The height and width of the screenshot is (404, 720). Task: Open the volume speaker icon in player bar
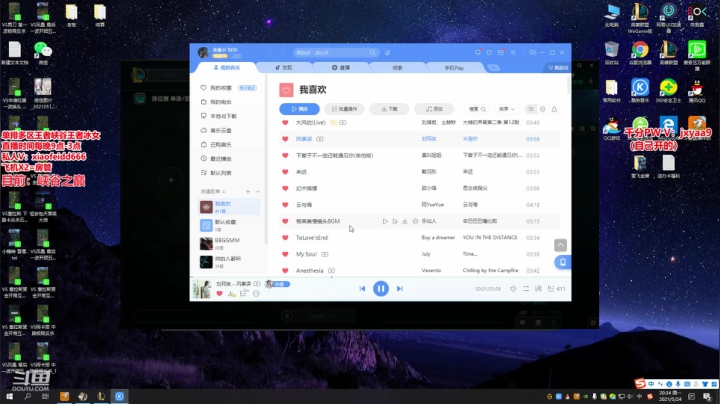513,289
